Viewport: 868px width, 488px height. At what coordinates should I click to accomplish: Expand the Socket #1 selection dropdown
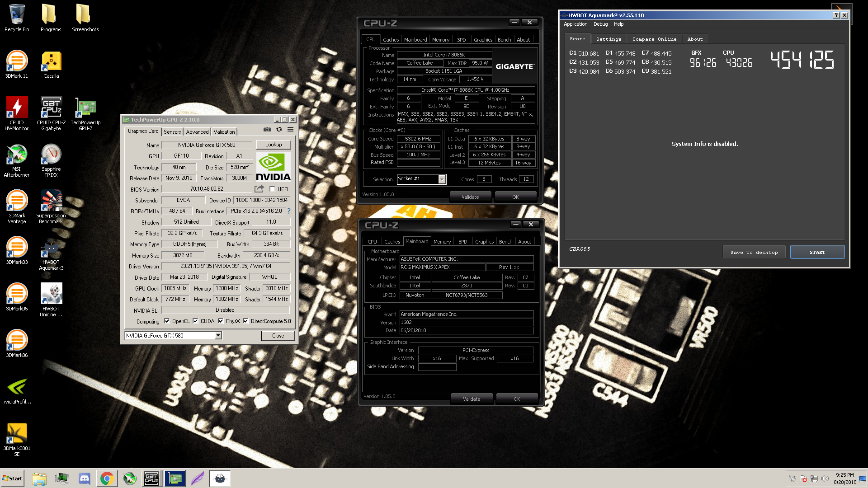click(442, 179)
